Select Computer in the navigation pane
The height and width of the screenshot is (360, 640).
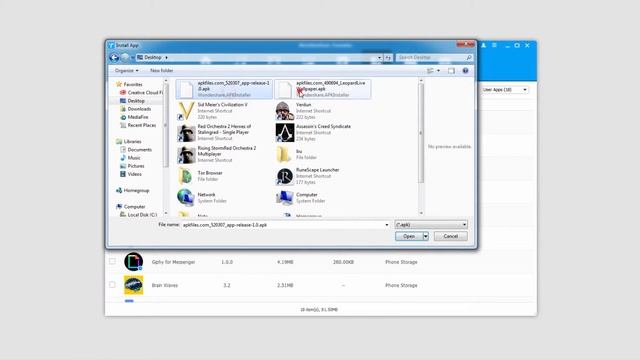coord(131,207)
